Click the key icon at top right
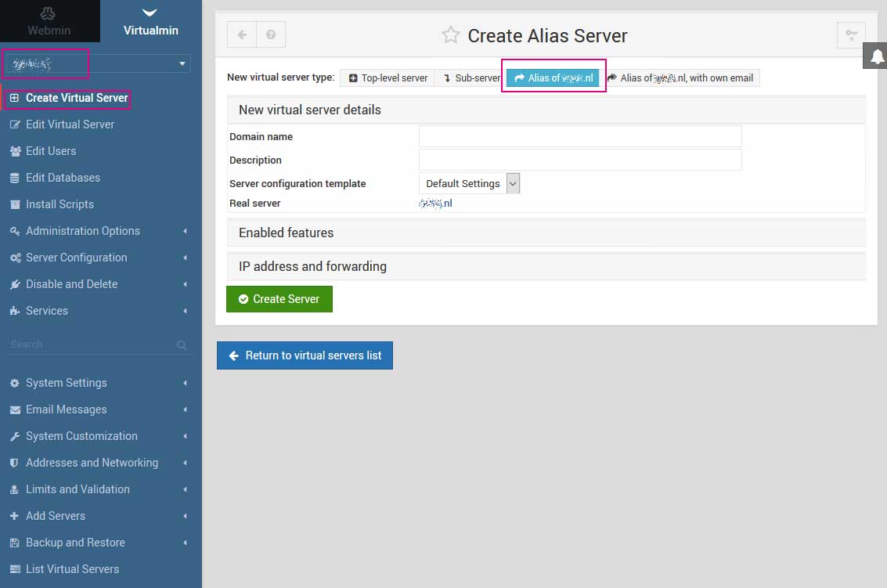 point(851,34)
